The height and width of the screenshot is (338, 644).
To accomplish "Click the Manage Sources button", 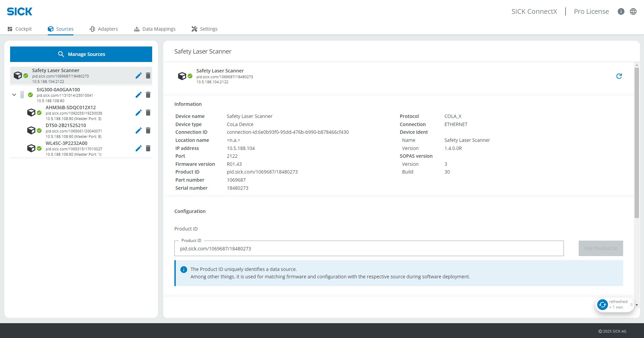I will (81, 54).
